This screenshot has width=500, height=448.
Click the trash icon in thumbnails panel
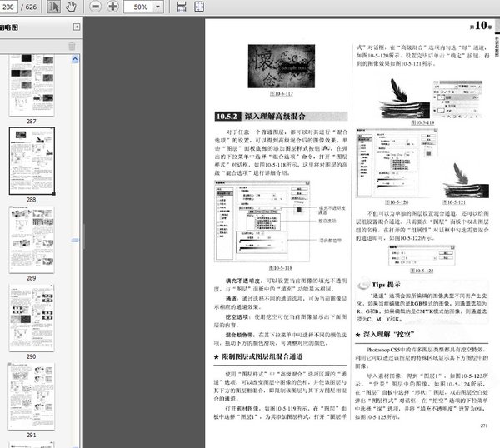pos(72,45)
